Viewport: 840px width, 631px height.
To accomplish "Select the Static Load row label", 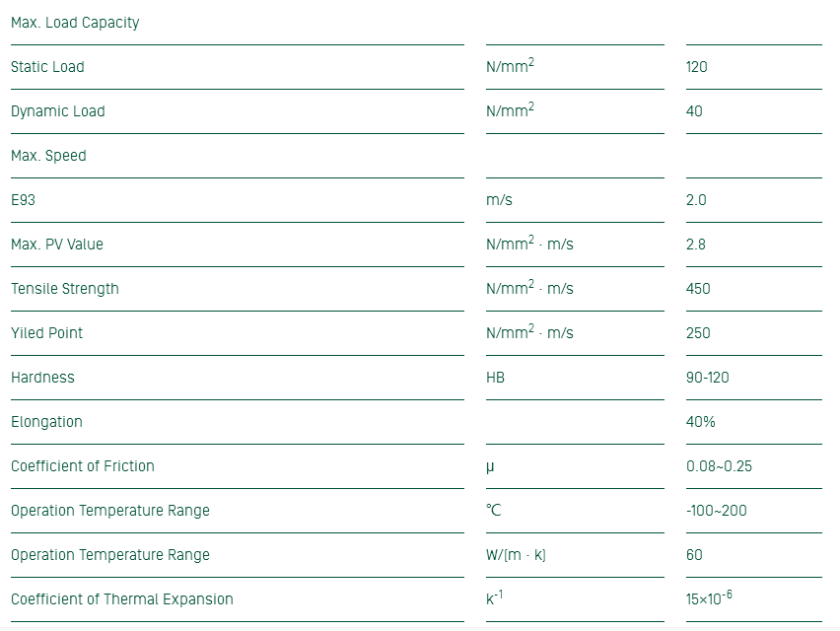I will tap(47, 67).
